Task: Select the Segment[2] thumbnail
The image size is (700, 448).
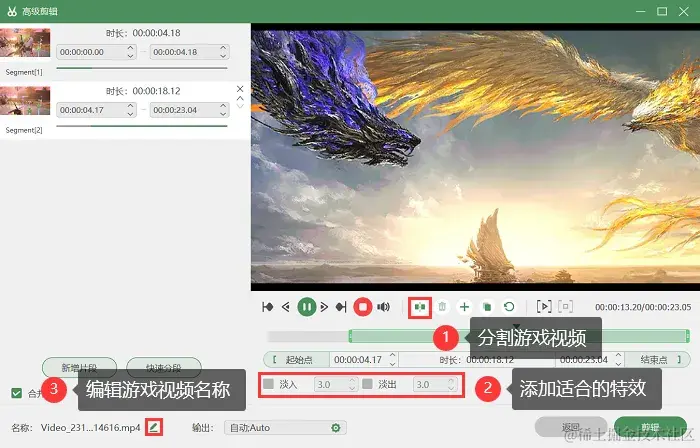Action: tap(25, 101)
